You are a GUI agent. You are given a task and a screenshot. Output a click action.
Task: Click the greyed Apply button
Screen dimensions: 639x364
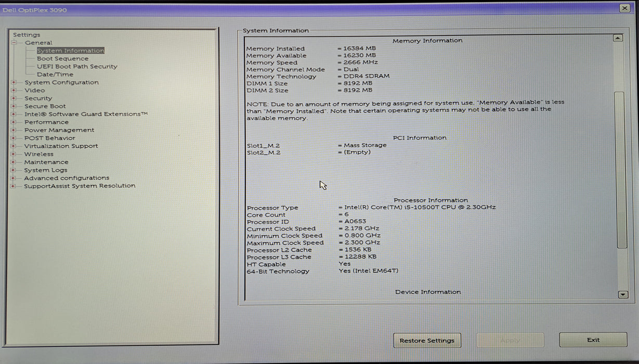510,341
